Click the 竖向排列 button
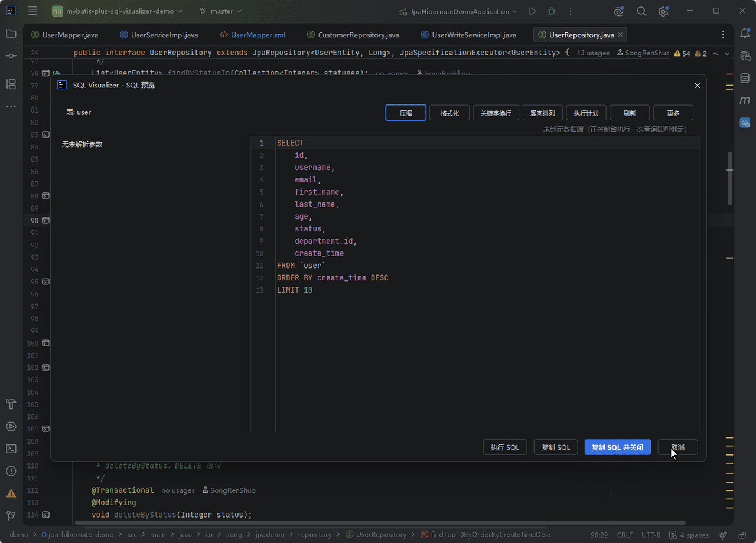This screenshot has width=756, height=543. pyautogui.click(x=542, y=113)
